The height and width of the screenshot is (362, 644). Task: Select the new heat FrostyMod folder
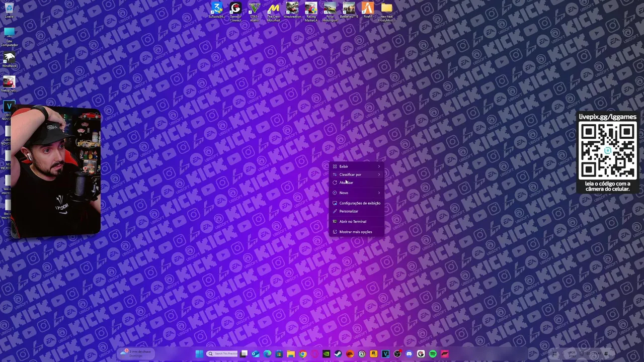(386, 11)
